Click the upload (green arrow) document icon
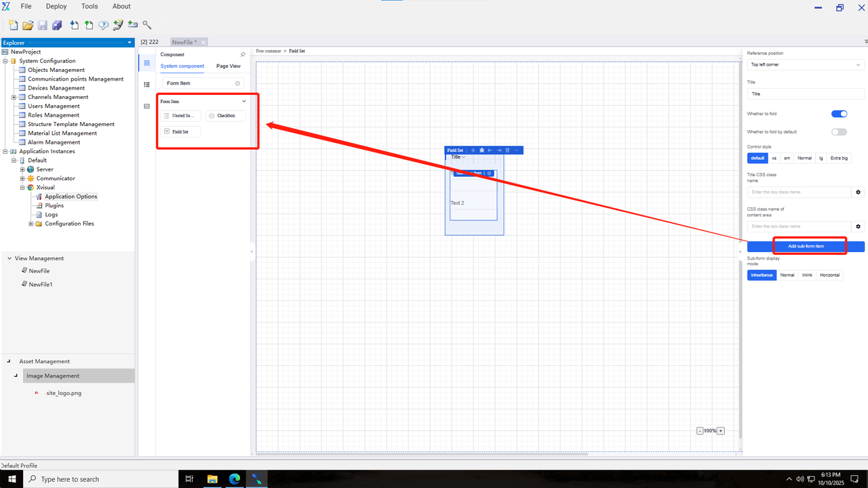 [x=89, y=25]
